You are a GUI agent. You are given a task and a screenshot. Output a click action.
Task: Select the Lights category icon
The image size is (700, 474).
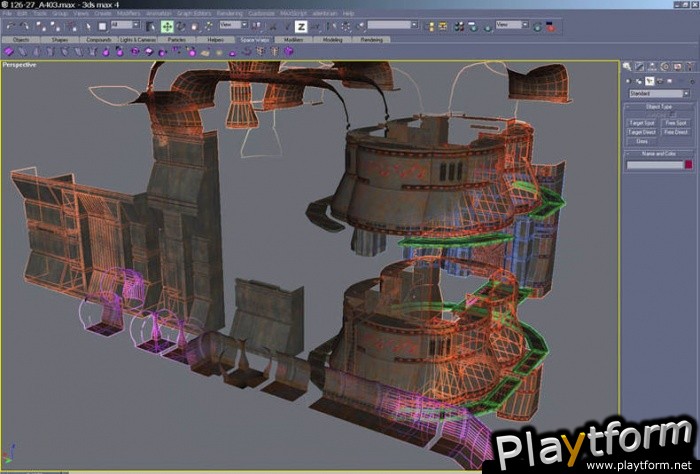pyautogui.click(x=648, y=80)
